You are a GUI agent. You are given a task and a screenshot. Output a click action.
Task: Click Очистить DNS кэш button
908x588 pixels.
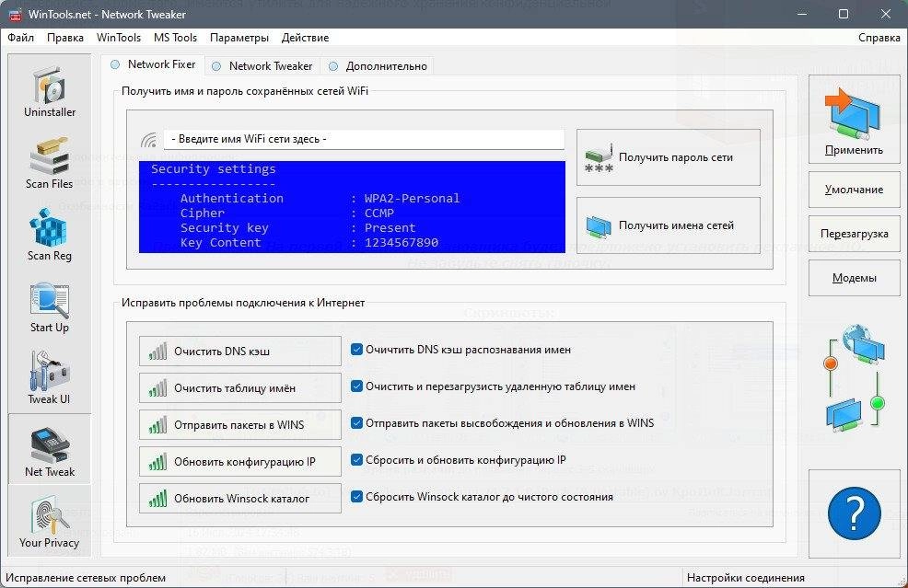tap(239, 352)
